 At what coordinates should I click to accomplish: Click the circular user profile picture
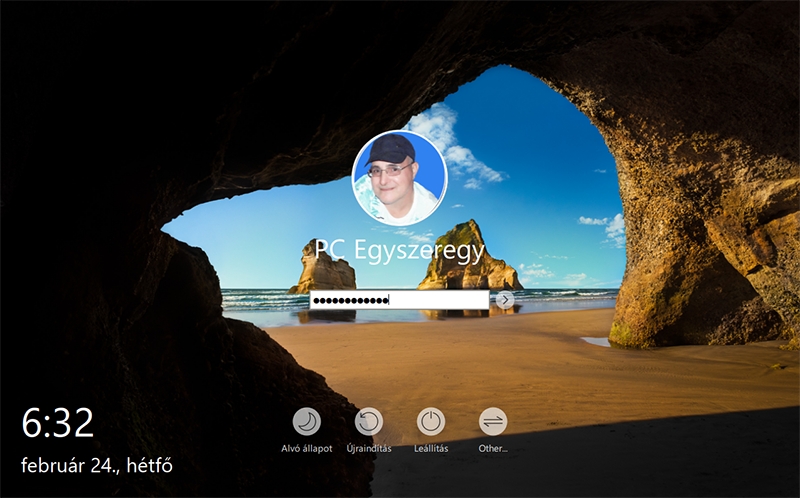(x=400, y=177)
